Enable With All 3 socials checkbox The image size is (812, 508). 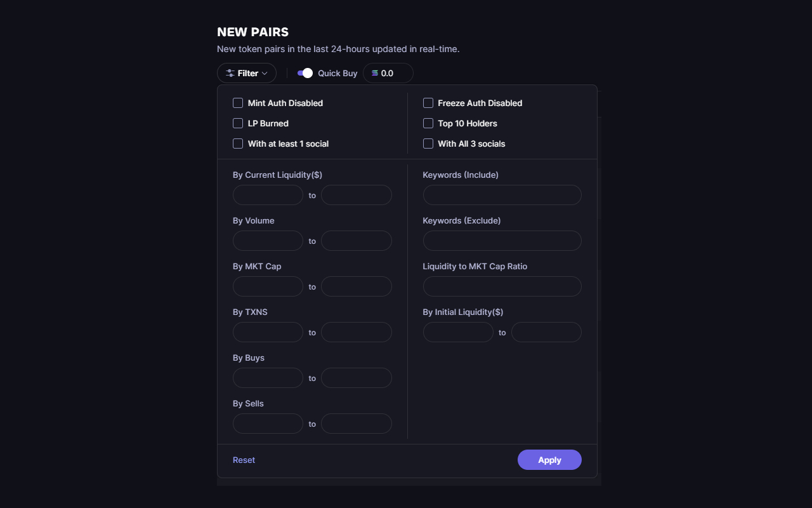point(428,144)
